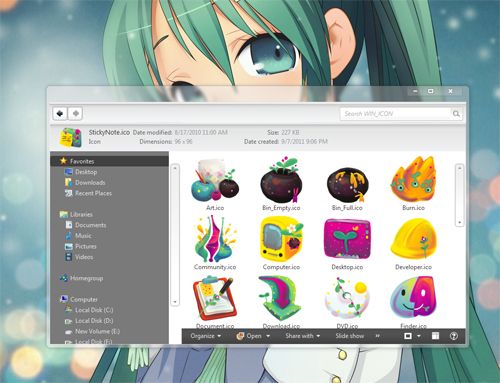Image resolution: width=500 pixels, height=383 pixels.
Task: Click the Open button
Action: click(249, 336)
